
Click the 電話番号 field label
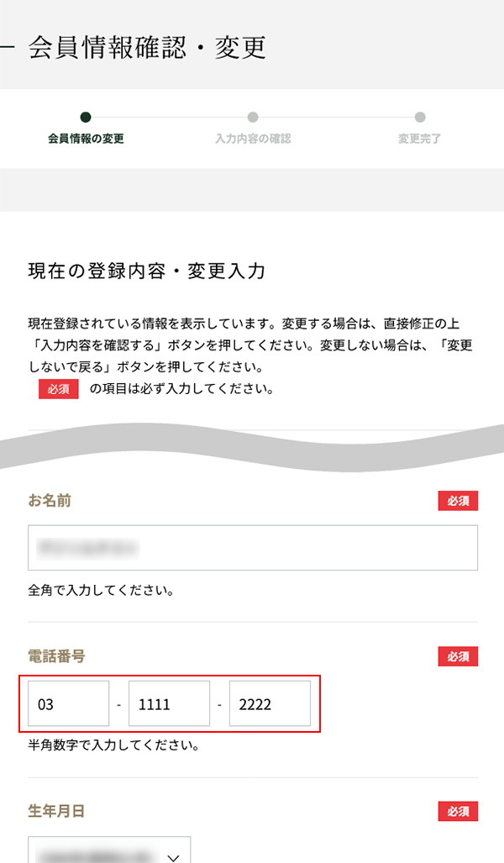point(56,656)
